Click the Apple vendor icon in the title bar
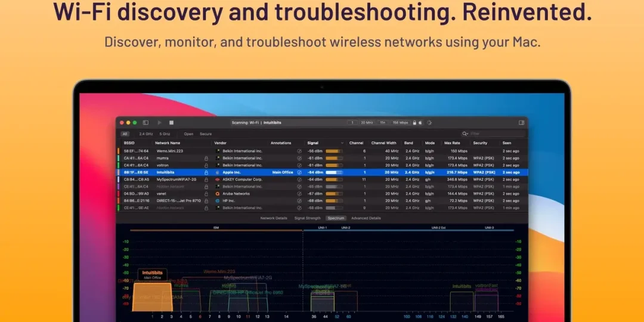Image resolution: width=644 pixels, height=322 pixels. (x=420, y=123)
